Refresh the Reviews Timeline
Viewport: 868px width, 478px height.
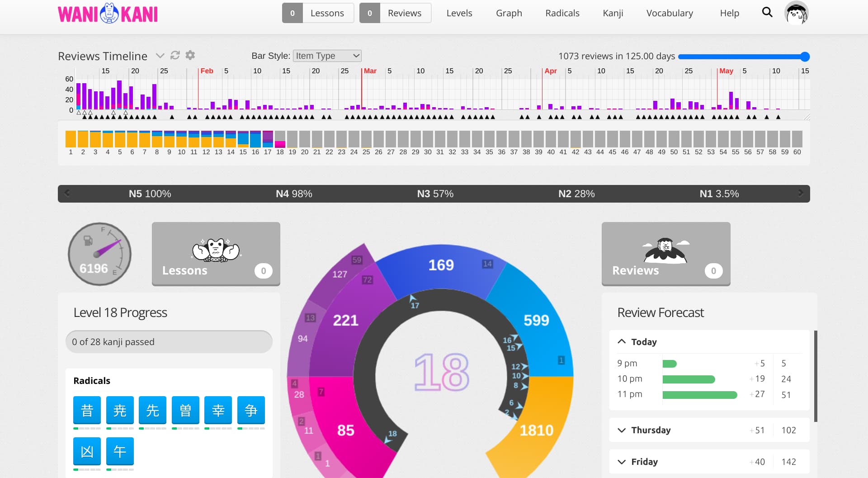pos(175,55)
